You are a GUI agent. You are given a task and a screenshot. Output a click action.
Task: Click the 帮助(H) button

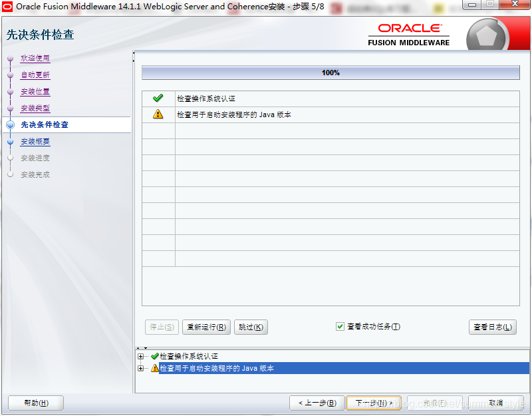pos(36,403)
